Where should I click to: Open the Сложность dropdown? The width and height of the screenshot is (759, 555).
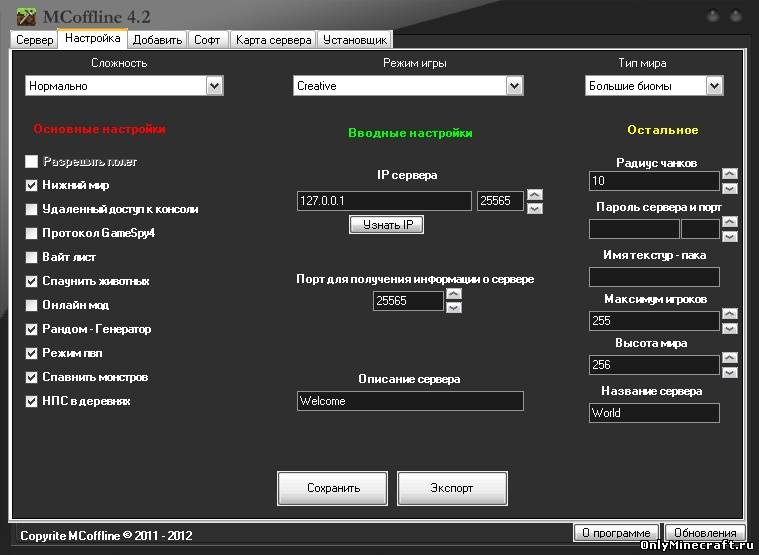tap(214, 87)
